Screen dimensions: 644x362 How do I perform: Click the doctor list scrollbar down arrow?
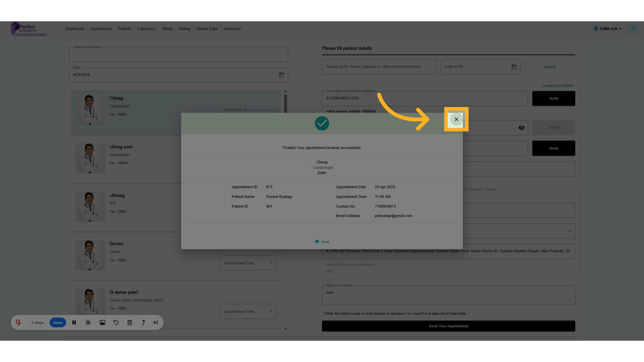pyautogui.click(x=285, y=329)
